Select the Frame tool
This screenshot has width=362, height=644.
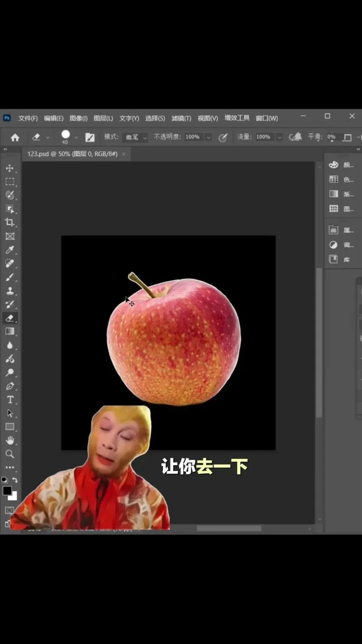[x=10, y=236]
